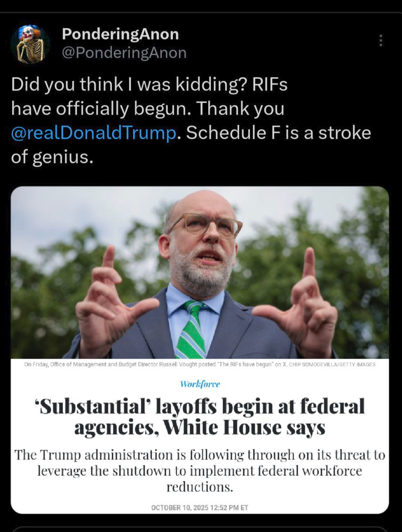Tap the eyeglasses on the man's face

207,225
